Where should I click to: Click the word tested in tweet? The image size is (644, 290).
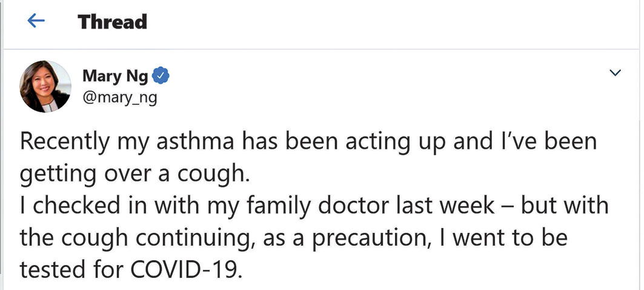coord(51,269)
